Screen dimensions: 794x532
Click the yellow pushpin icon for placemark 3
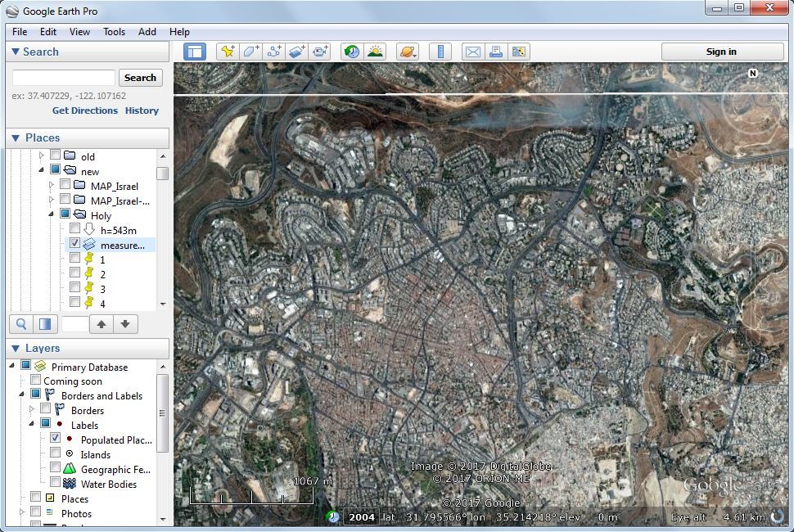click(x=89, y=289)
